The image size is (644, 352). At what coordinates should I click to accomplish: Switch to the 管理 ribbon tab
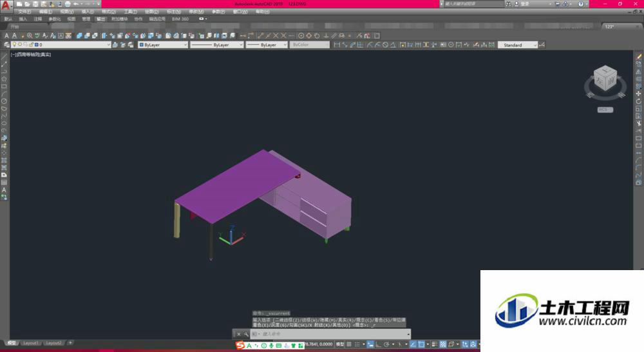[x=86, y=19]
